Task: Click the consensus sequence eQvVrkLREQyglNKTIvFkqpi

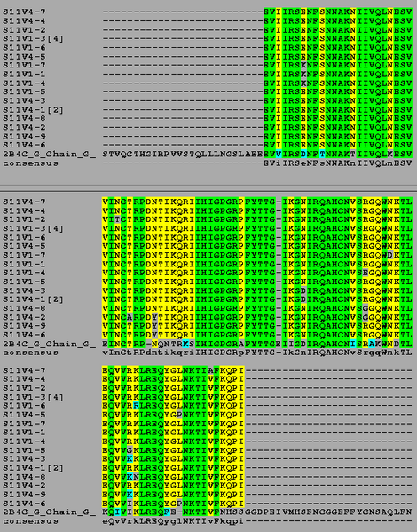Action: 173,521
